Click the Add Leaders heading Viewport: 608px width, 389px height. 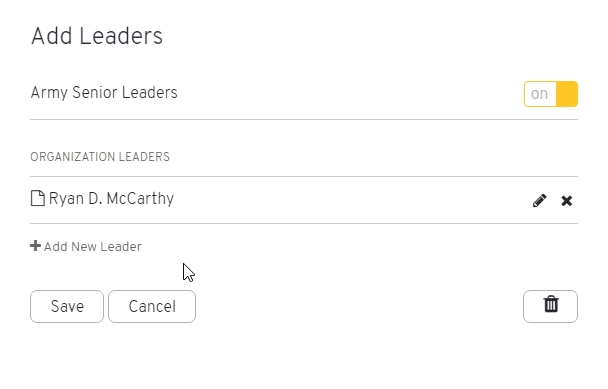[97, 36]
